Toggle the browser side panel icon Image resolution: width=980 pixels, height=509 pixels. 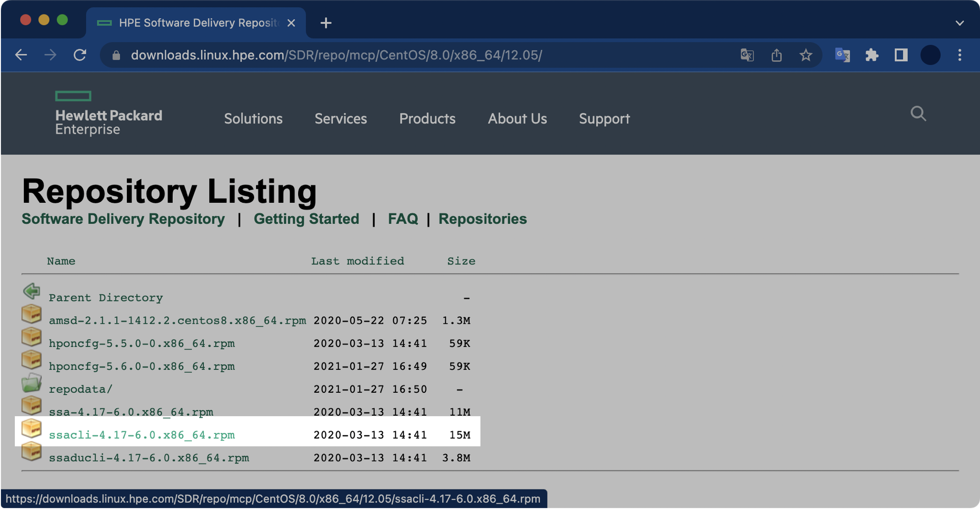point(901,55)
